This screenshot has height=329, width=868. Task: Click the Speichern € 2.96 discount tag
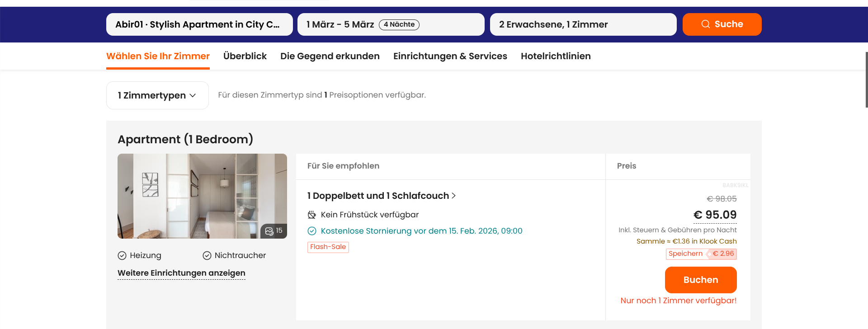coord(701,254)
